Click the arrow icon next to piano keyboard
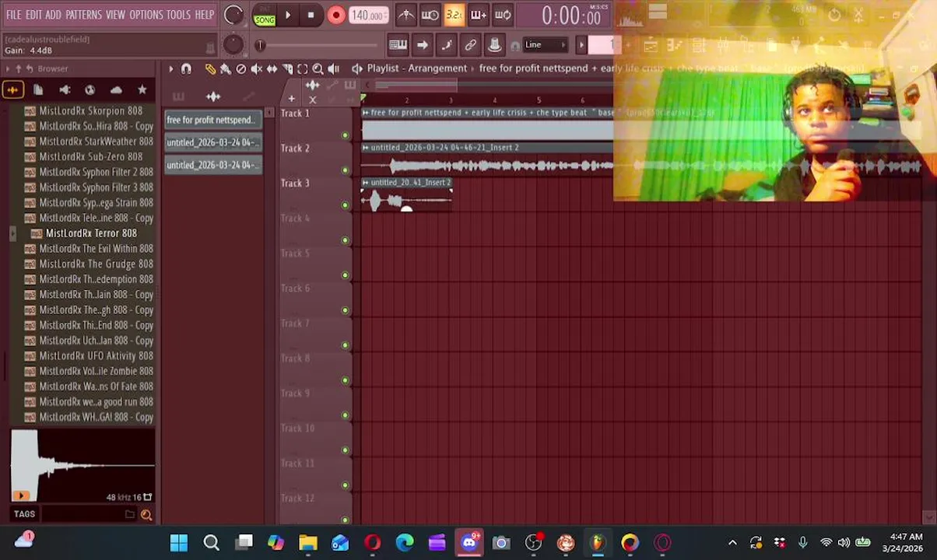This screenshot has height=560, width=937. [x=422, y=45]
